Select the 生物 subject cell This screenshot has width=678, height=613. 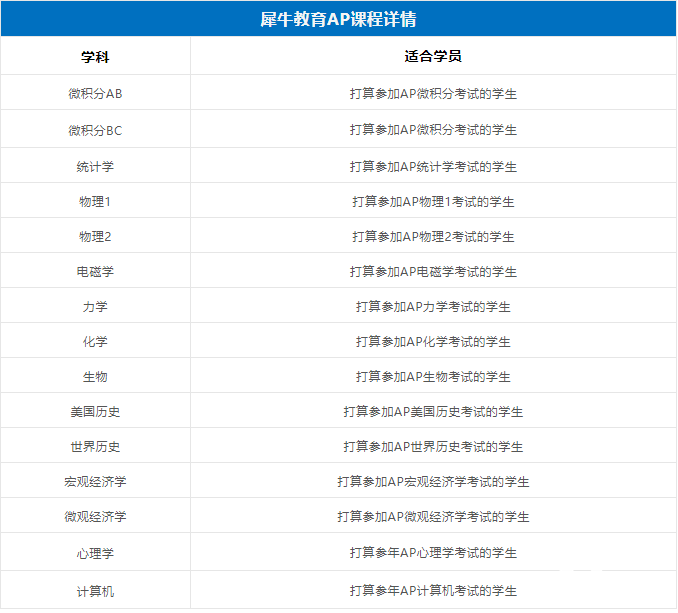pyautogui.click(x=95, y=377)
